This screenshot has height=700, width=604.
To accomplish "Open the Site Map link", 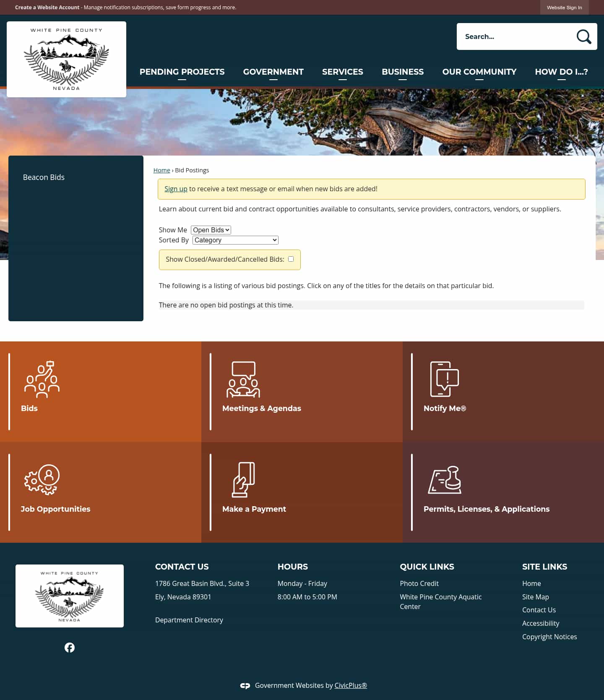I will (536, 597).
